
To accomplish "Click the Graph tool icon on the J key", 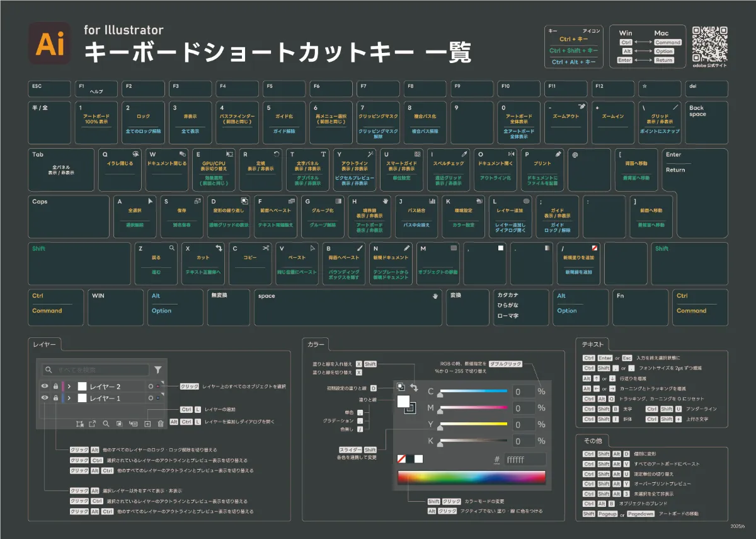I will click(x=432, y=200).
